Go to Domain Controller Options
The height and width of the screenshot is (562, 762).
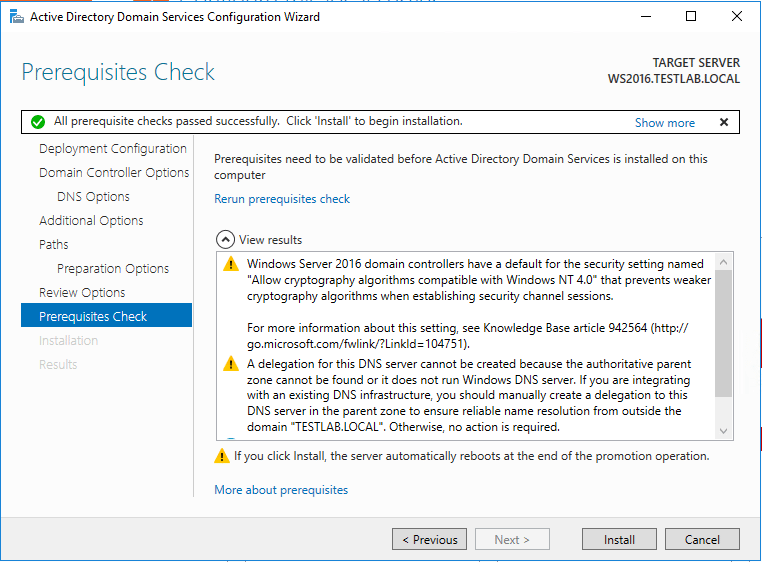coord(114,173)
